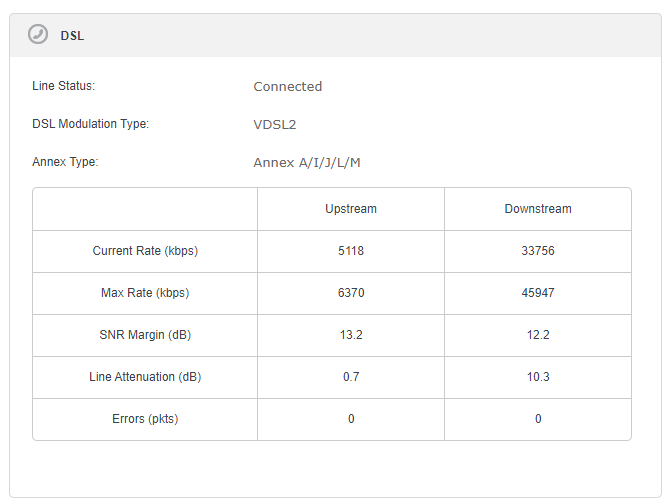Click the SNR Margin (dB) row label
Screen dimensions: 667x504
tap(145, 335)
